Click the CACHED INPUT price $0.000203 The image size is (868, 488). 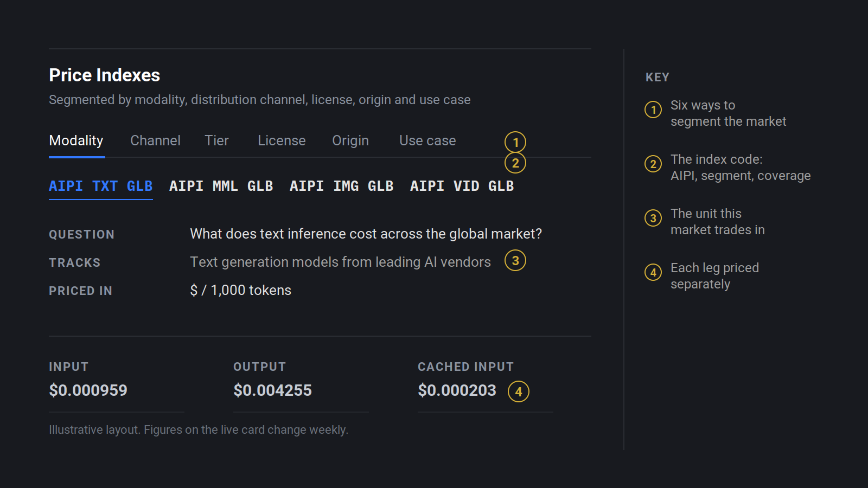click(x=457, y=390)
